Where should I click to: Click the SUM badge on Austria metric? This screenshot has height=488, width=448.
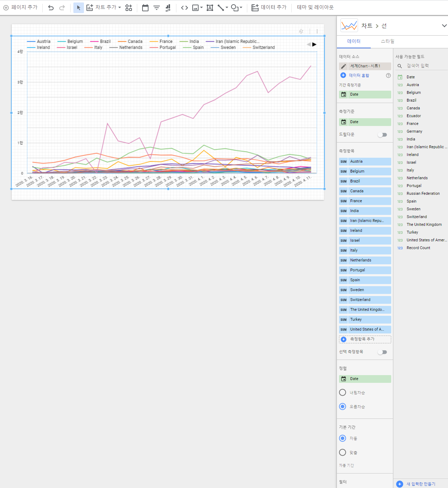[344, 162]
